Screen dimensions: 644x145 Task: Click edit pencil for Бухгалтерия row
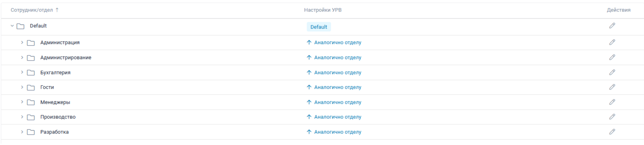click(612, 72)
